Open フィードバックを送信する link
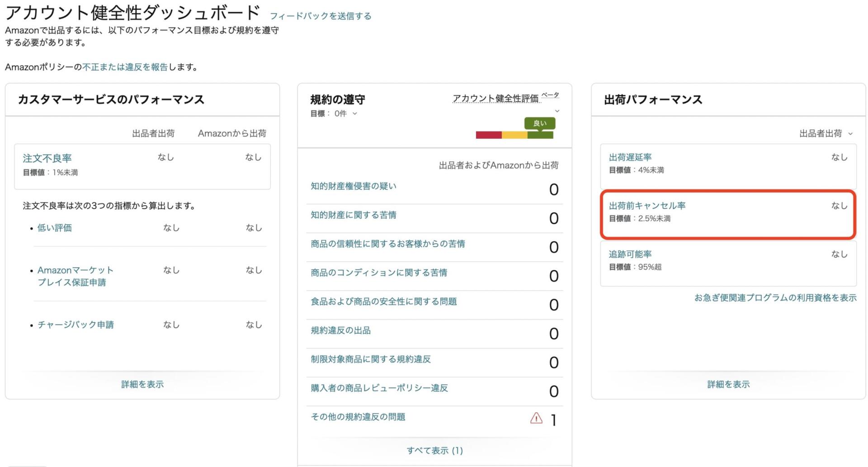 click(x=321, y=16)
